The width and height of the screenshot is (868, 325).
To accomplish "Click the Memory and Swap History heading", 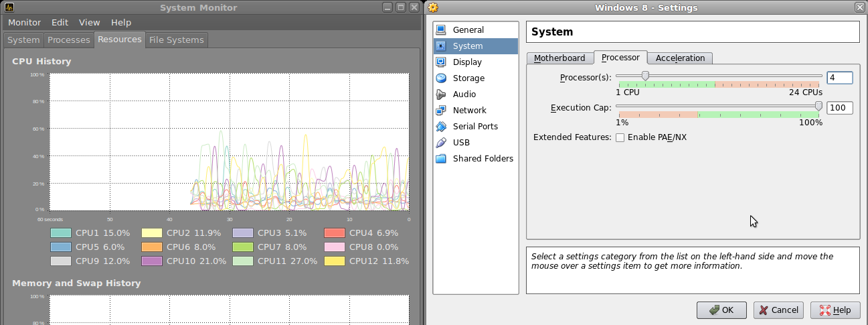I will 76,283.
